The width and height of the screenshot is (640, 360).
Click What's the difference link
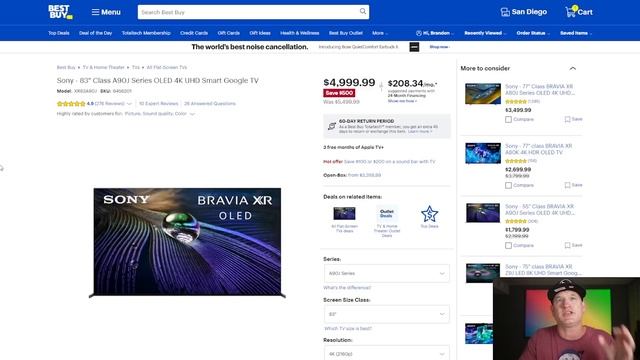click(347, 288)
